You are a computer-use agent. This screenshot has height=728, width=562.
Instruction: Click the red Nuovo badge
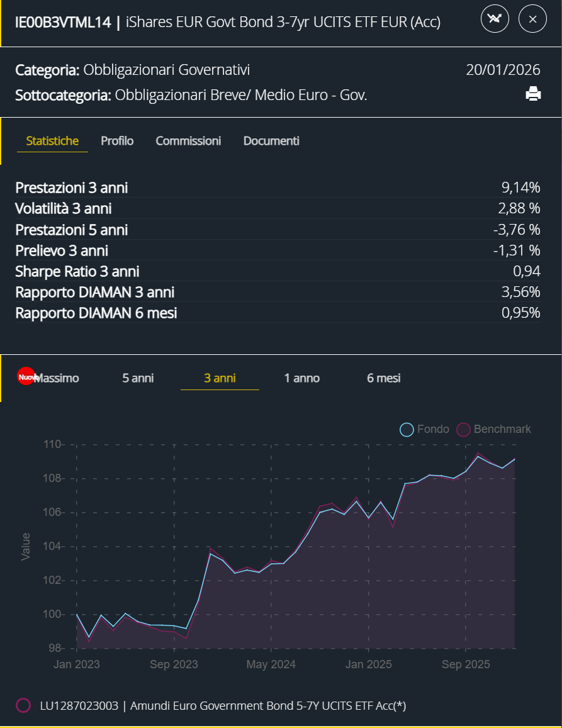26,376
